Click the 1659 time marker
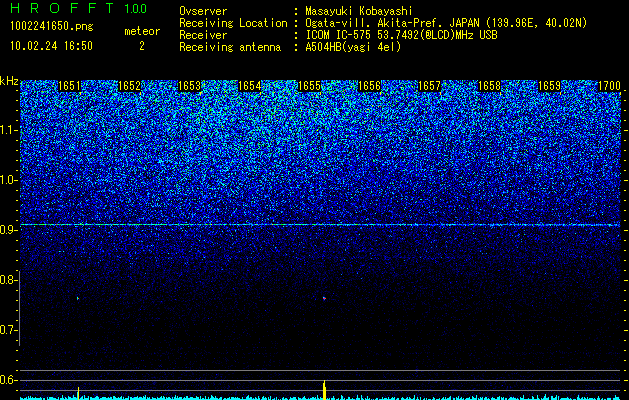Image resolution: width=629 pixels, height=400 pixels. (549, 86)
